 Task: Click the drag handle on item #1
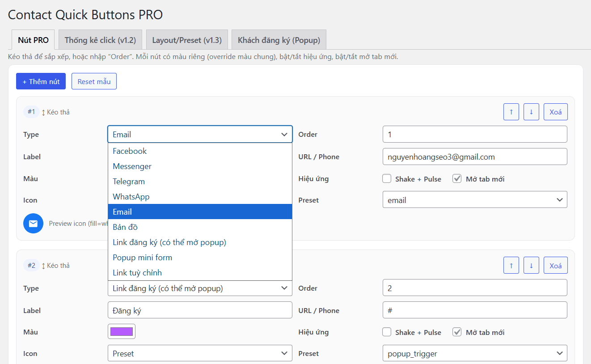coord(55,112)
